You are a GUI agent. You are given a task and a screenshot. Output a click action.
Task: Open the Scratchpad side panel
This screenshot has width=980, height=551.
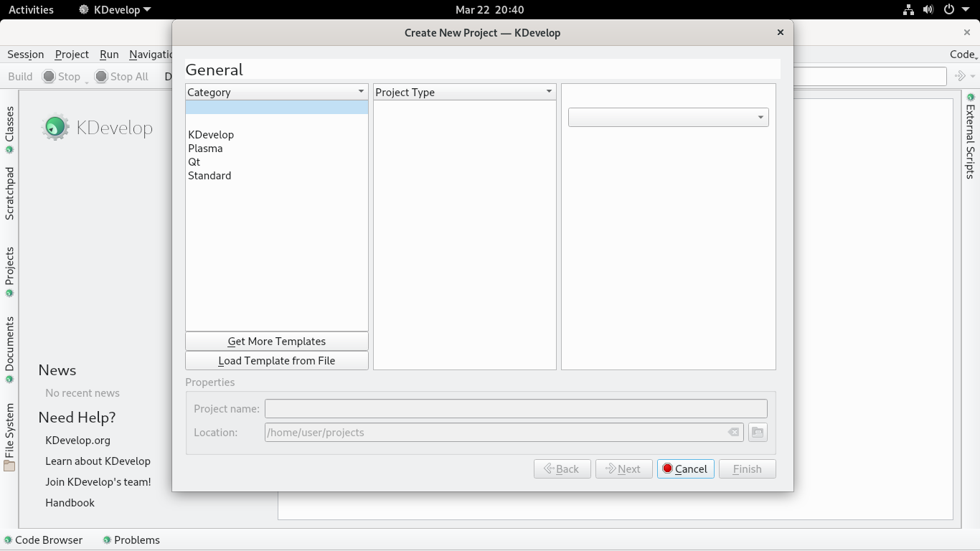tap(9, 193)
